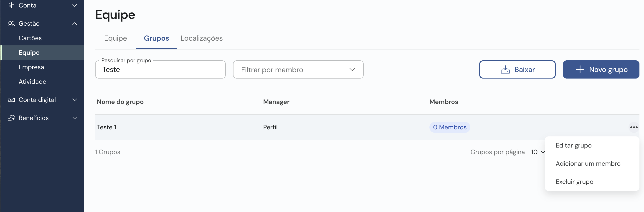Expand the Benefícios section chevron
The height and width of the screenshot is (212, 644).
pyautogui.click(x=74, y=118)
